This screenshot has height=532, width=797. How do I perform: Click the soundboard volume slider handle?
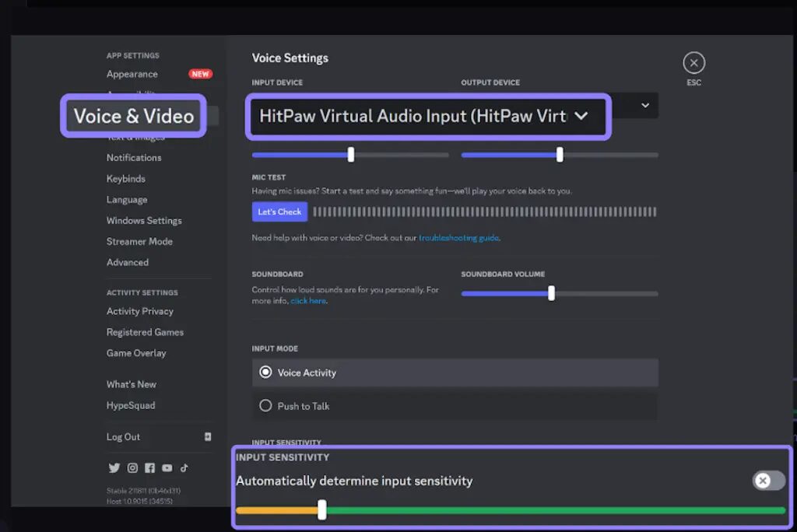(551, 293)
